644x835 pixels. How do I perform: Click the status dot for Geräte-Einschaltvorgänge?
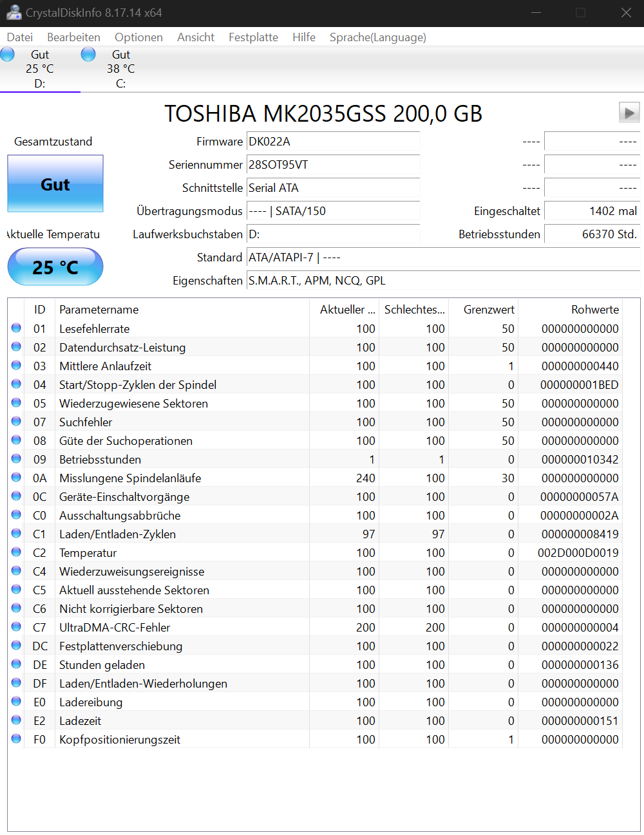pyautogui.click(x=16, y=496)
